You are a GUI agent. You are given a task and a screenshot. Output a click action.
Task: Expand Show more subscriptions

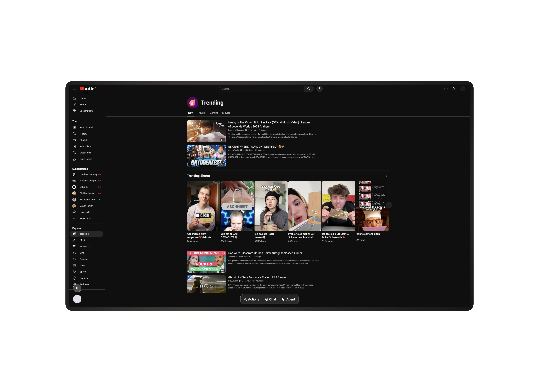(x=85, y=218)
